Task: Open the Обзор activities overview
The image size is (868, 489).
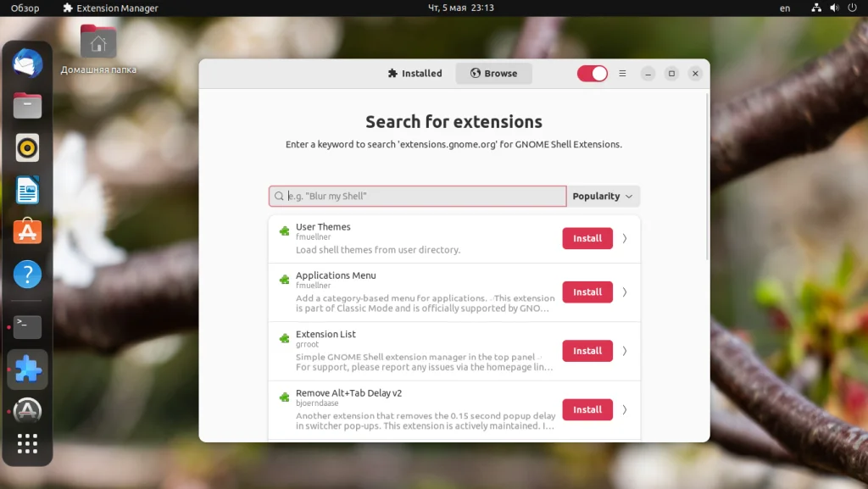Action: tap(25, 8)
